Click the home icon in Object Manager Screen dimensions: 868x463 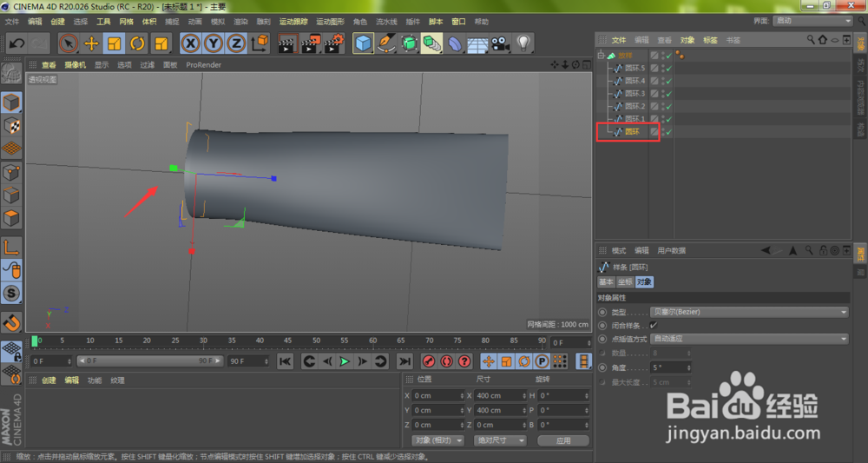(823, 40)
